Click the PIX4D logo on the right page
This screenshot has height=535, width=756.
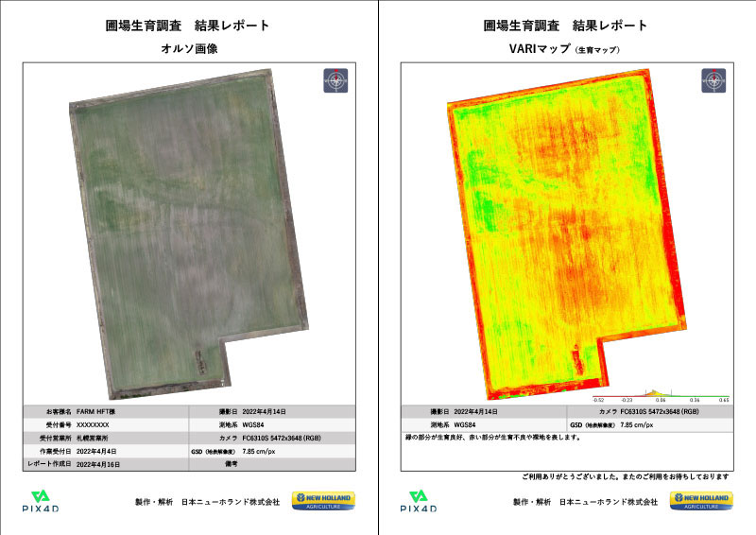[419, 501]
